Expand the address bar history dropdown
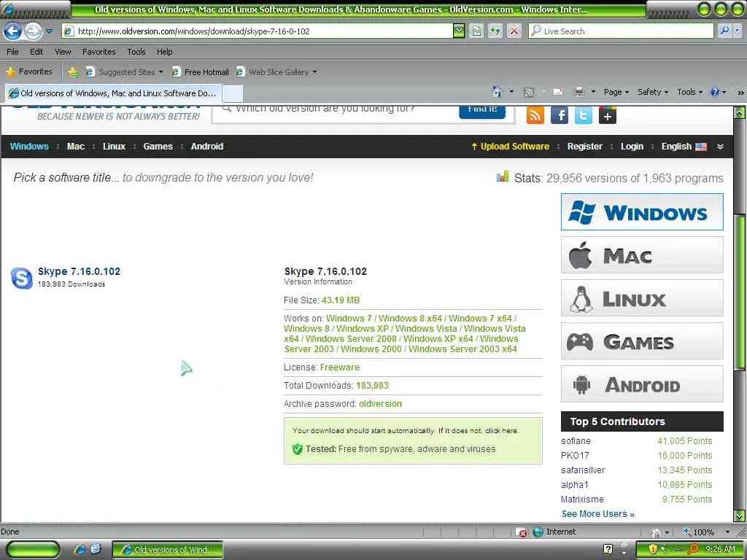This screenshot has height=560, width=747. pos(459,31)
